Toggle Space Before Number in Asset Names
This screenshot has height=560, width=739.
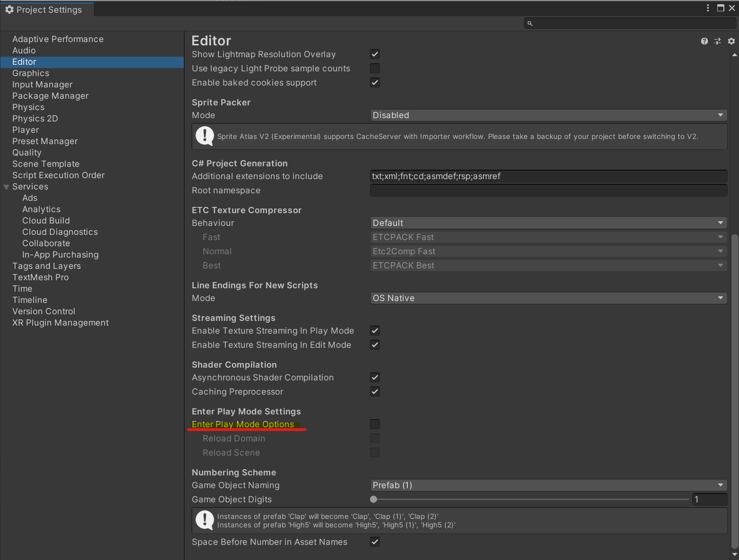pyautogui.click(x=375, y=542)
